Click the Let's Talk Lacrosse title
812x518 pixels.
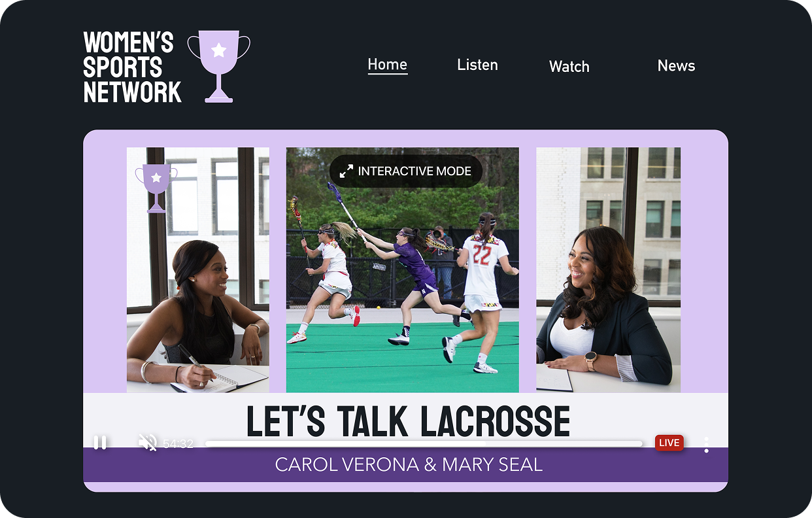(409, 421)
